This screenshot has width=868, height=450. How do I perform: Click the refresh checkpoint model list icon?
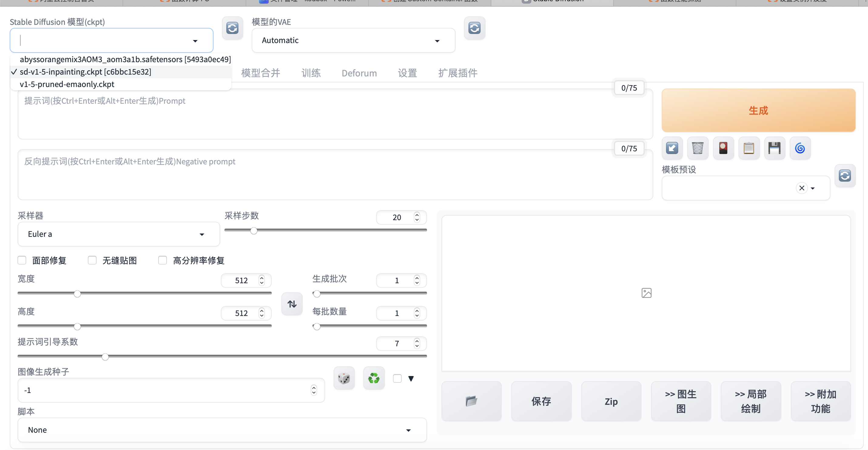[232, 28]
